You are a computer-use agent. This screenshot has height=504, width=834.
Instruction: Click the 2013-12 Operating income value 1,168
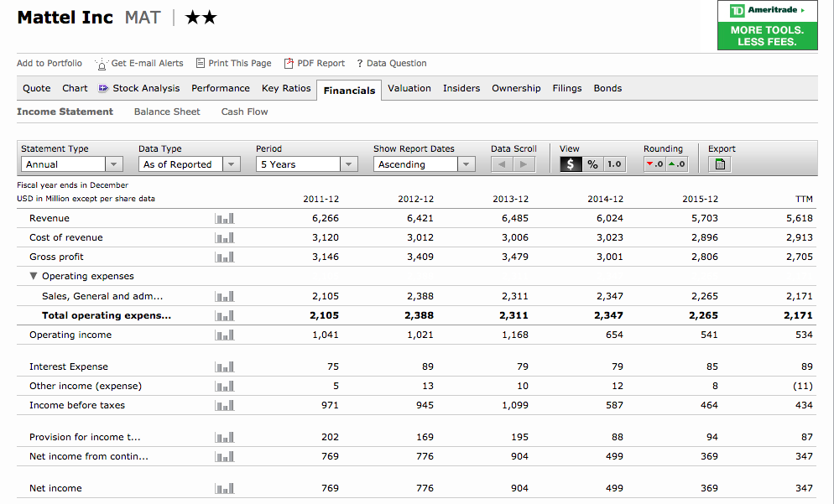tap(515, 335)
